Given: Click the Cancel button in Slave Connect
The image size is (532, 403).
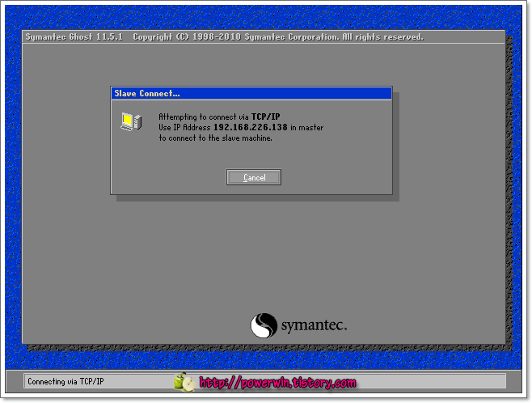Looking at the screenshot, I should [253, 177].
